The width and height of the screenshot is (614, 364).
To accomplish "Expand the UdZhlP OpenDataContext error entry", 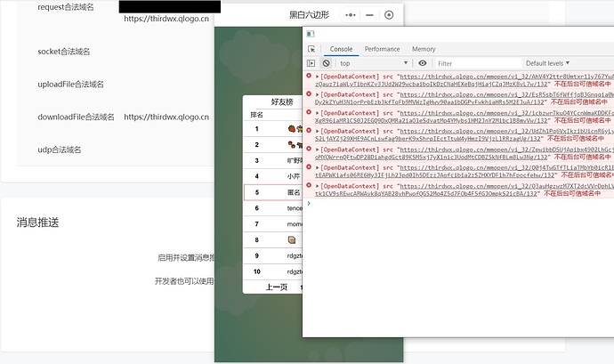I will click(x=317, y=131).
